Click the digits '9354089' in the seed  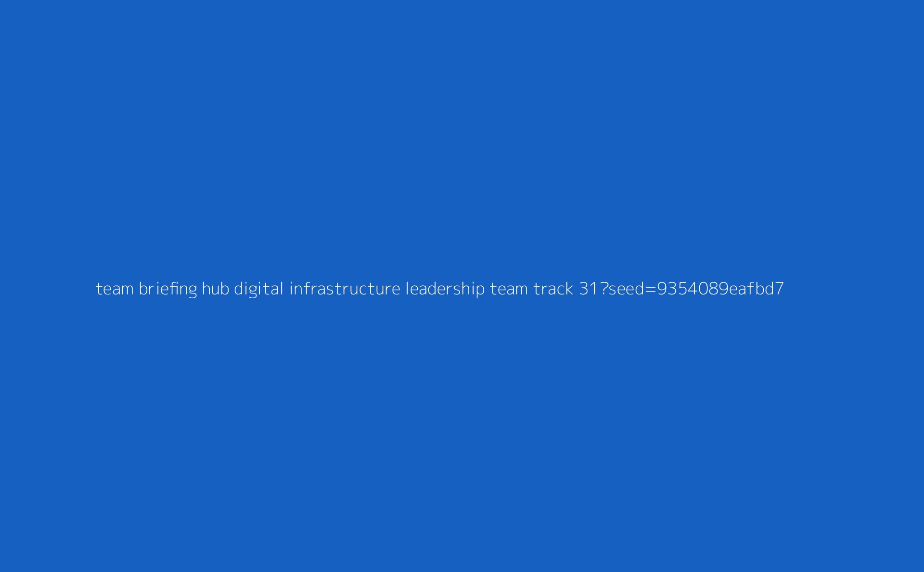(693, 289)
